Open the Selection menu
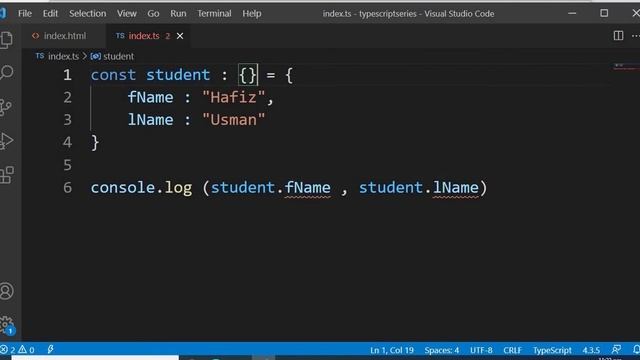Image resolution: width=640 pixels, height=360 pixels. [87, 13]
